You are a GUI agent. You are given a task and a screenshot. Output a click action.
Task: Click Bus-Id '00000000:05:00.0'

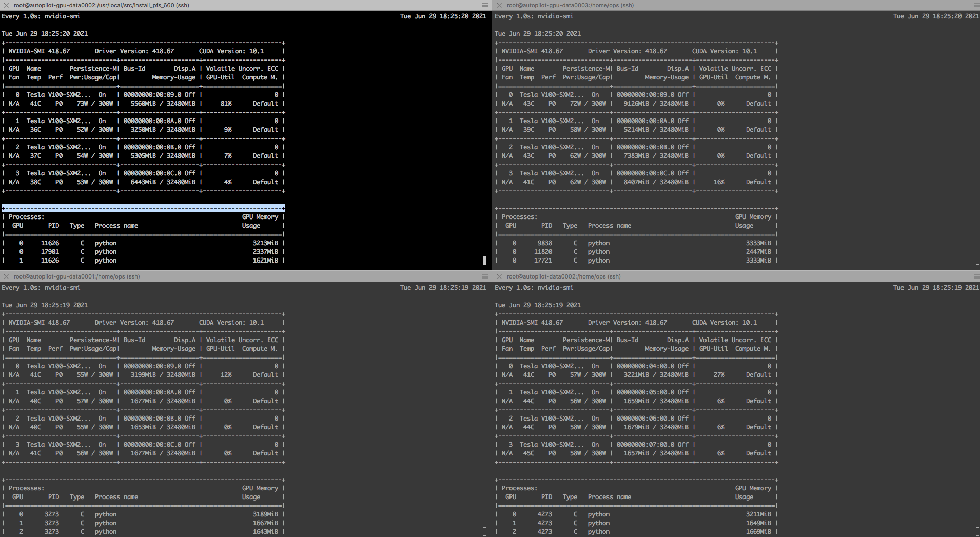[x=645, y=392]
